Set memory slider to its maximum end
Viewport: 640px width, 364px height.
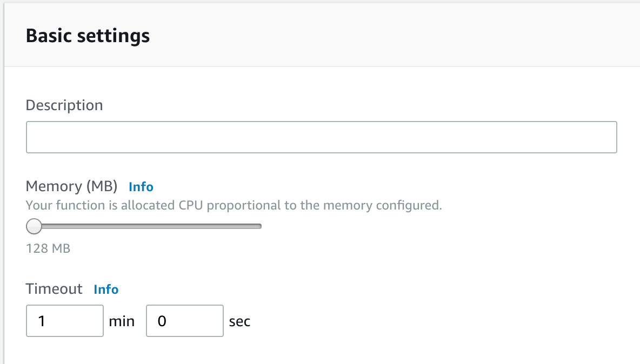tap(260, 226)
